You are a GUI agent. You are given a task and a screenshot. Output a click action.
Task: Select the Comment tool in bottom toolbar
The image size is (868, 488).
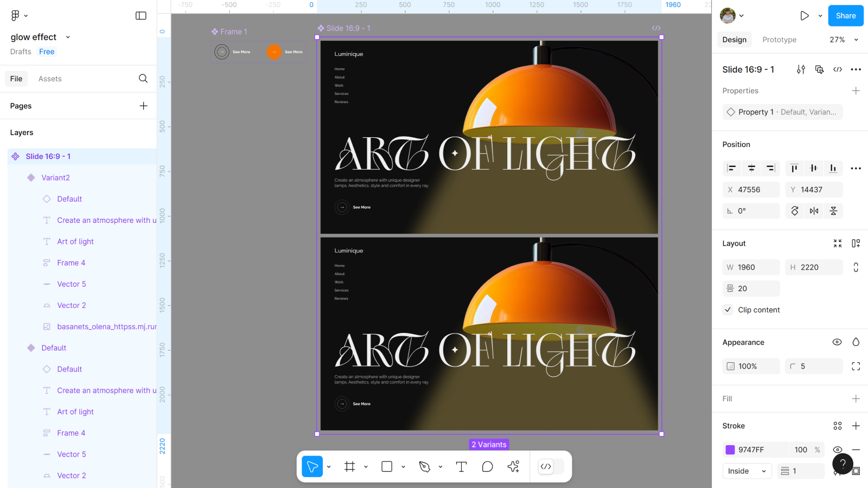coord(487,467)
